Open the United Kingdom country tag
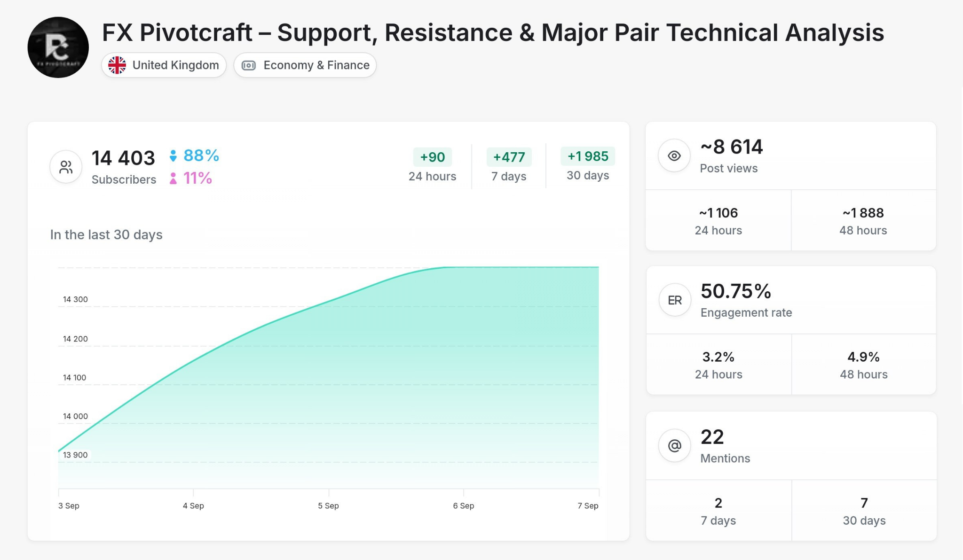This screenshot has height=560, width=963. pos(164,65)
